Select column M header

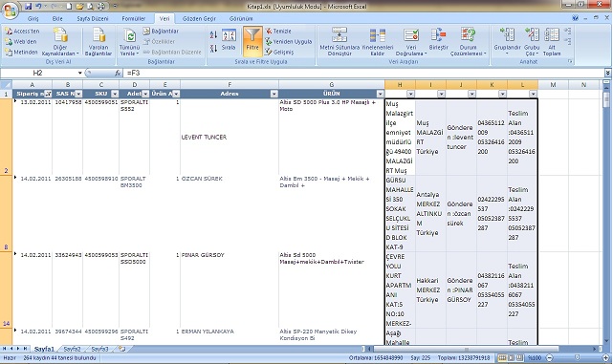click(x=553, y=84)
